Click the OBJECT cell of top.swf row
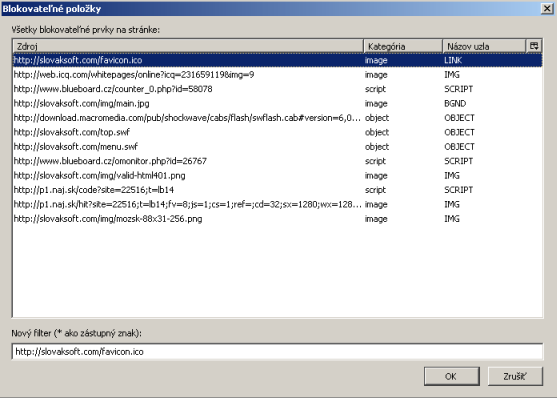557x398 pixels. [x=459, y=132]
